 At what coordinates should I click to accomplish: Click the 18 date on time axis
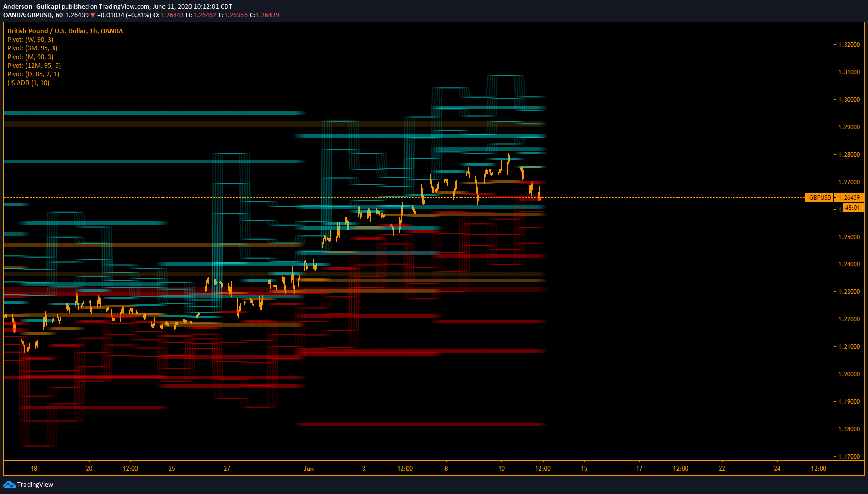(34, 469)
